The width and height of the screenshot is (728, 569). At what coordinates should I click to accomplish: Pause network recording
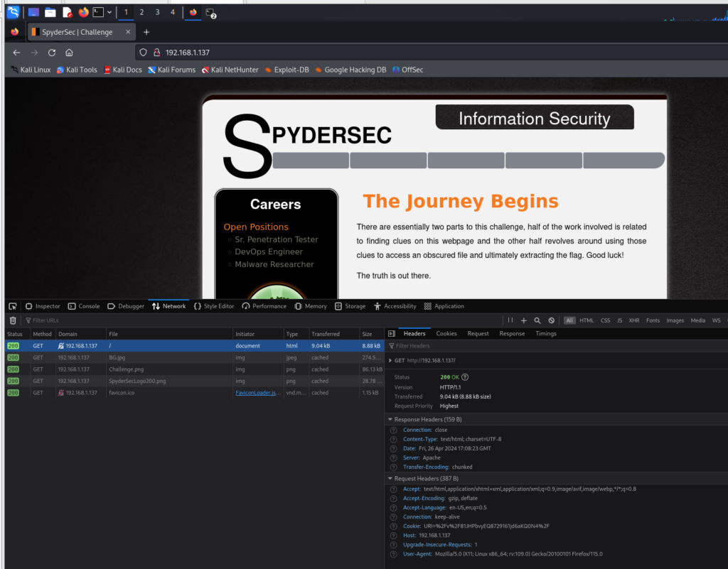(x=510, y=320)
